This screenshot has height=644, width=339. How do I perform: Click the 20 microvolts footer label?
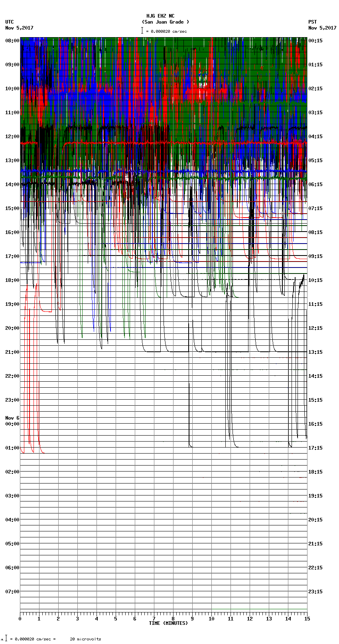coord(86,639)
